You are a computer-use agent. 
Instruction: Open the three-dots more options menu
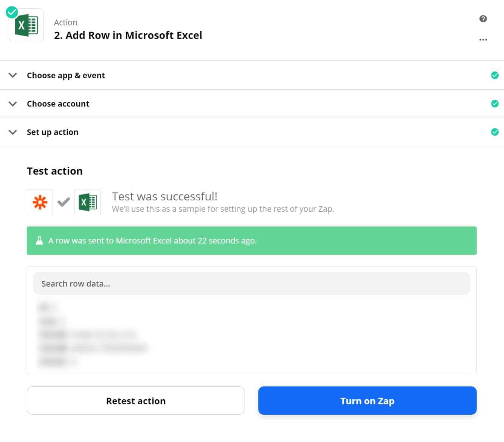(483, 39)
